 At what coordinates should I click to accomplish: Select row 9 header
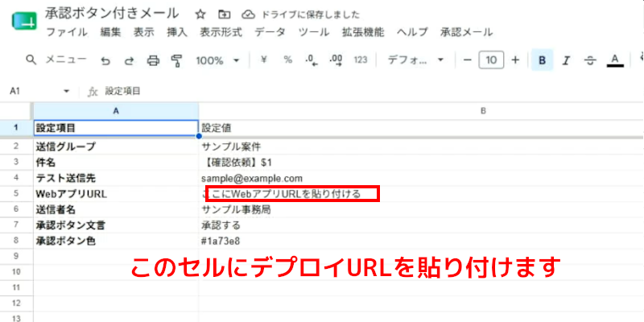pos(16,256)
